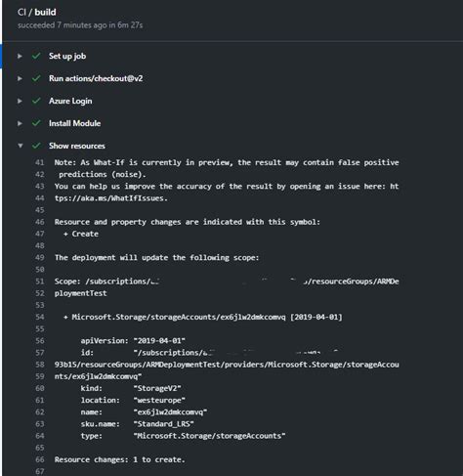Select log line number 46
Screen dimensions: 463x476
click(40, 222)
